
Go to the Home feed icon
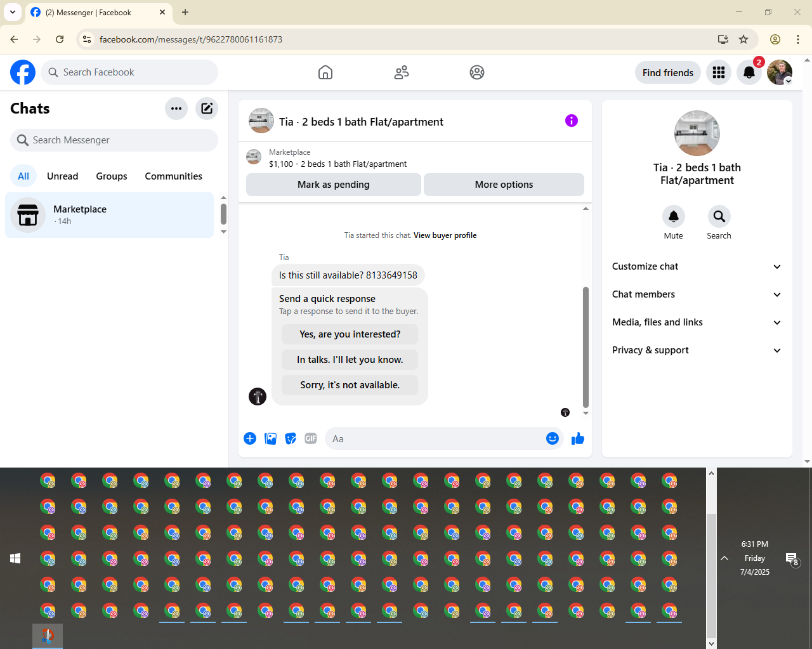325,72
